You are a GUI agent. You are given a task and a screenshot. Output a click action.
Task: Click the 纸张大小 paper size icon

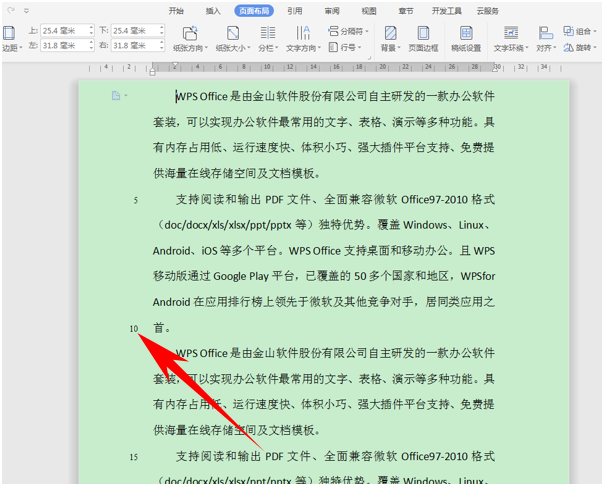coord(233,33)
